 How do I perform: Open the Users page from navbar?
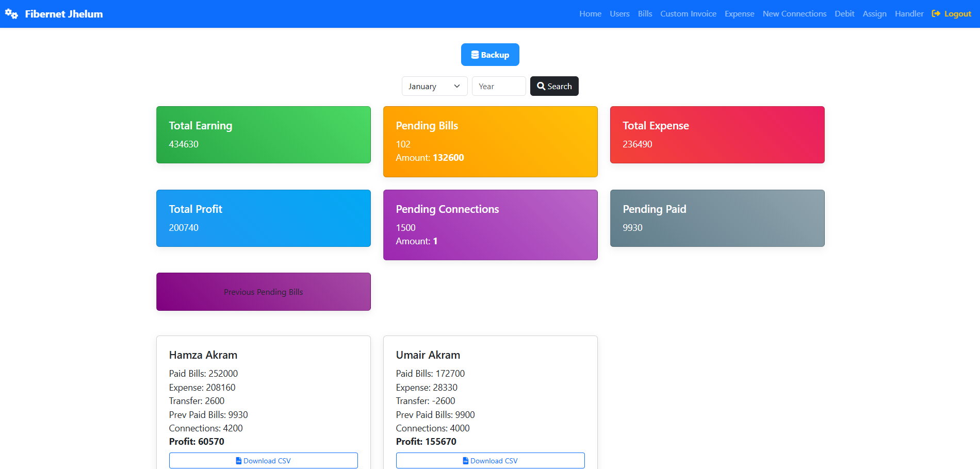(619, 14)
